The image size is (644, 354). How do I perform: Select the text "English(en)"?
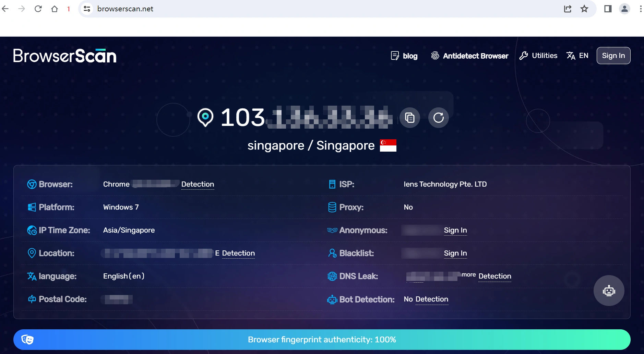124,276
